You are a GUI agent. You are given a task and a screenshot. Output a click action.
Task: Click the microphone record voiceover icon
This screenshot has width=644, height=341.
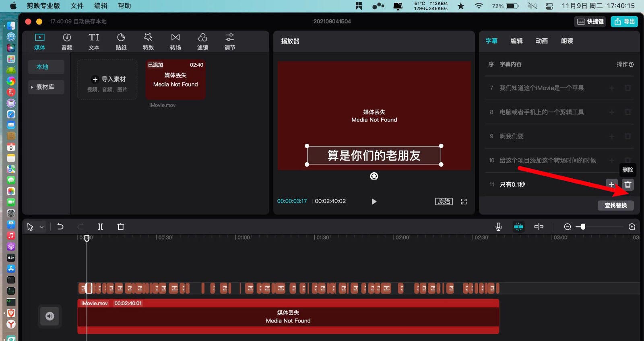[498, 227]
